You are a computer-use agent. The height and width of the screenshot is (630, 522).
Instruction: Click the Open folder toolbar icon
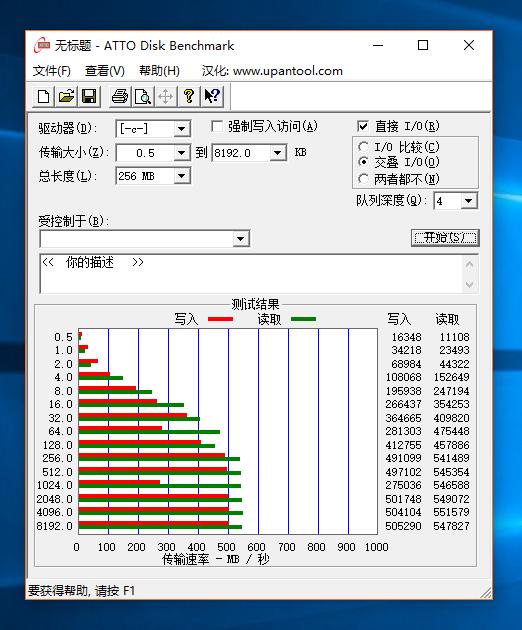click(66, 96)
